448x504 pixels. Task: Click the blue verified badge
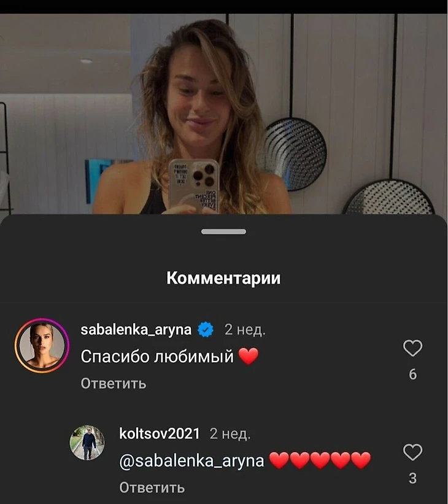(x=206, y=330)
